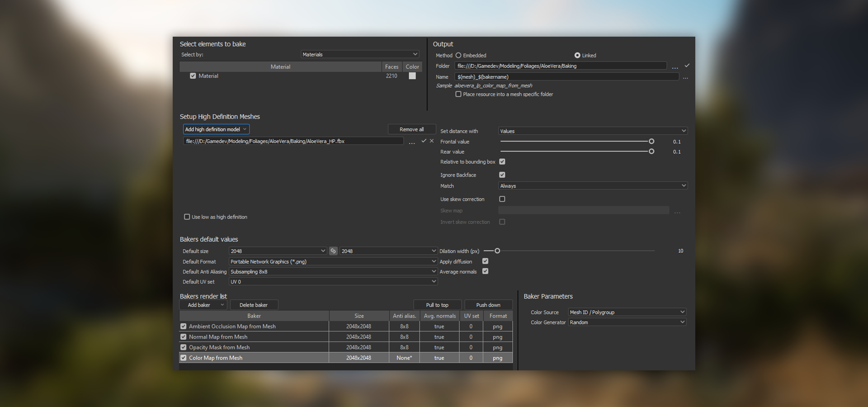Click the link icon between default size fields
This screenshot has width=868, height=407.
tap(333, 251)
